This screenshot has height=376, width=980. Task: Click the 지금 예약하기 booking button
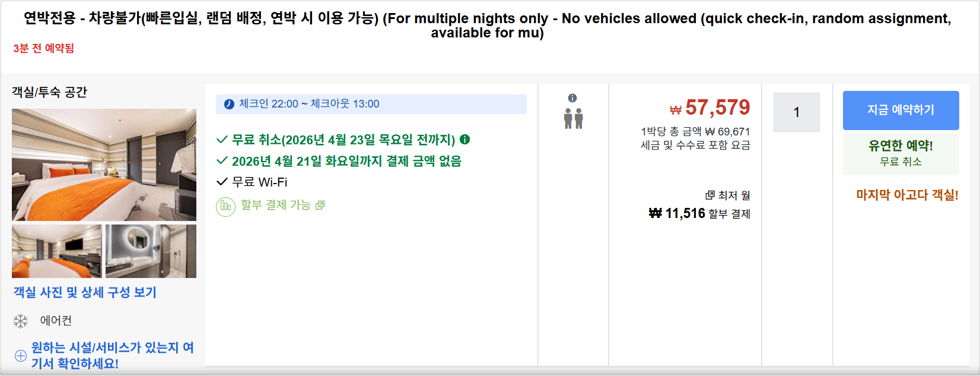point(901,110)
